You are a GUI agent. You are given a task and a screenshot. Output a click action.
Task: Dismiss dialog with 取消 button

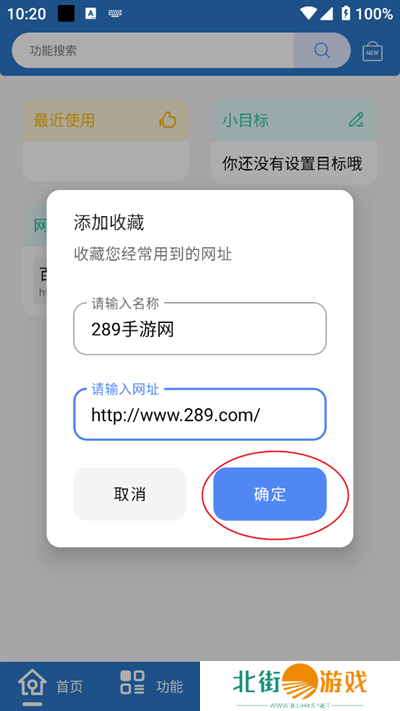(130, 494)
